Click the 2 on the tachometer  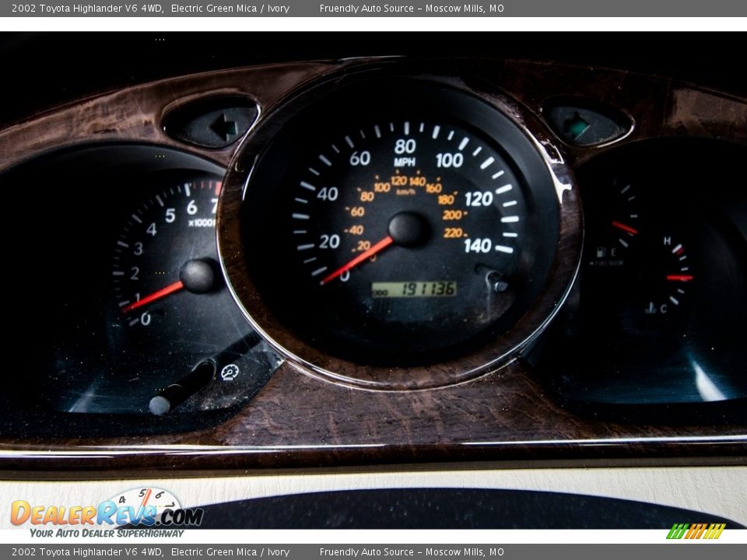click(x=135, y=273)
